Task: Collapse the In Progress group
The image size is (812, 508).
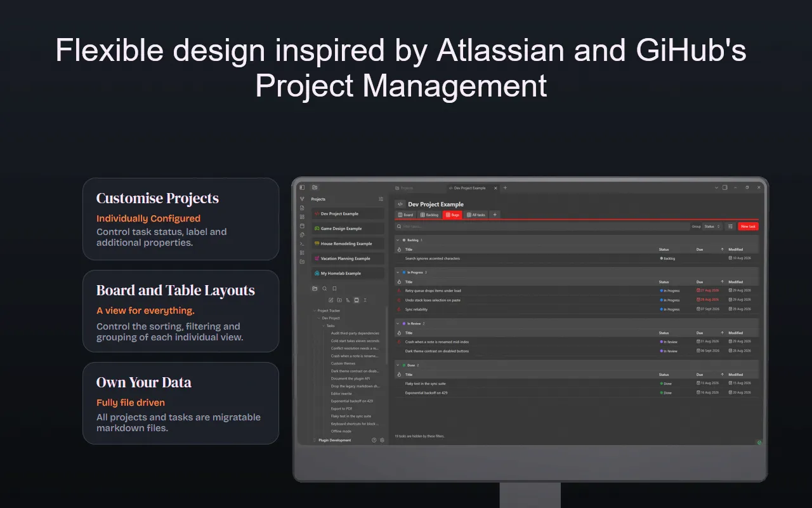Action: point(398,272)
